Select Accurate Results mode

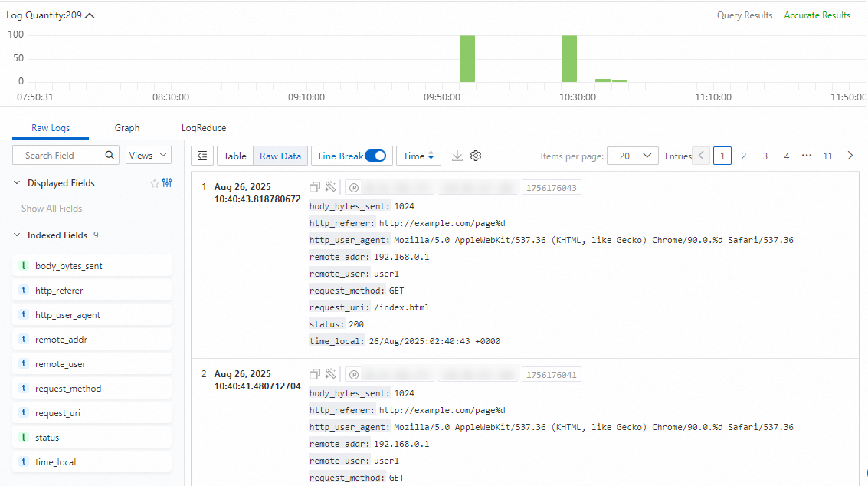[x=817, y=15]
